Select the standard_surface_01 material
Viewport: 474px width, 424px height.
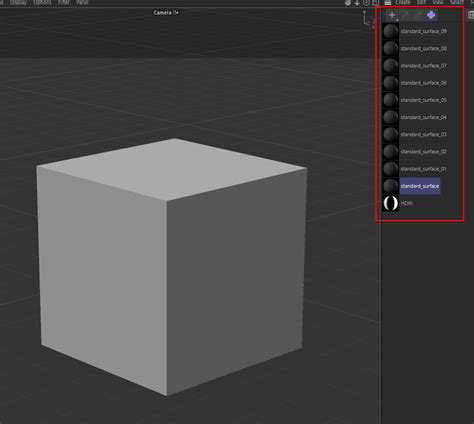(x=424, y=169)
